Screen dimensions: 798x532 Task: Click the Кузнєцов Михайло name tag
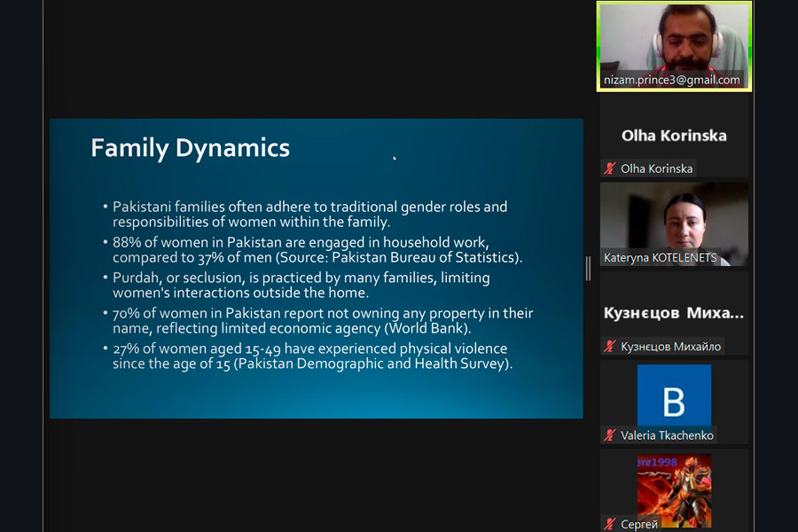point(670,346)
